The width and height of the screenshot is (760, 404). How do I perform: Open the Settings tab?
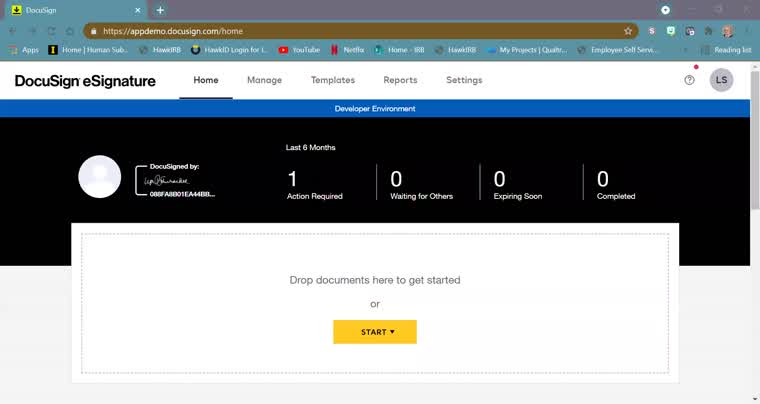click(x=464, y=80)
